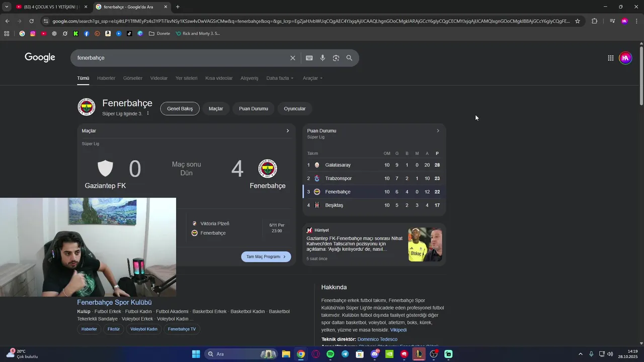644x362 pixels.
Task: Click the Galatasaray standings row
Action: pyautogui.click(x=374, y=165)
